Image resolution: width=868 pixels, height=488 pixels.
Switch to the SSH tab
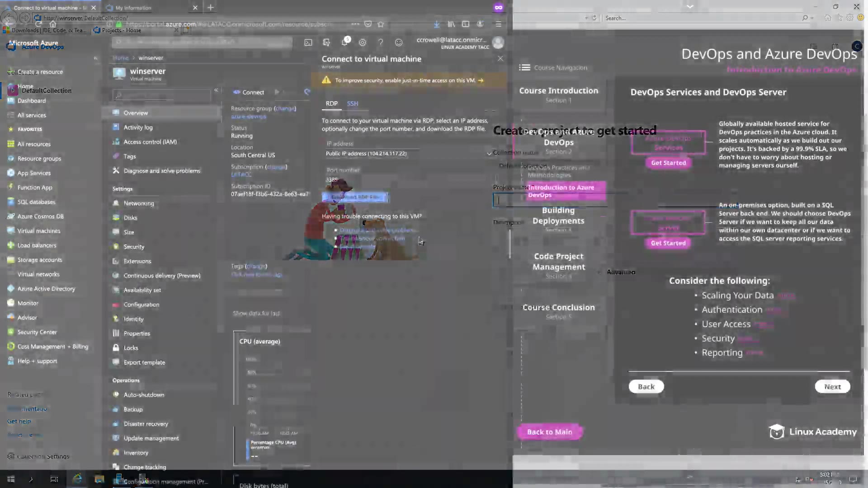(353, 103)
